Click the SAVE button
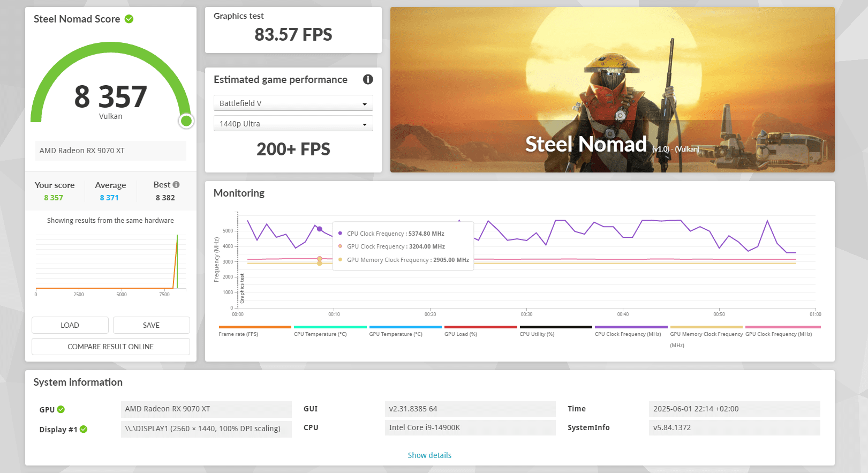Image resolution: width=868 pixels, height=473 pixels. pos(152,325)
